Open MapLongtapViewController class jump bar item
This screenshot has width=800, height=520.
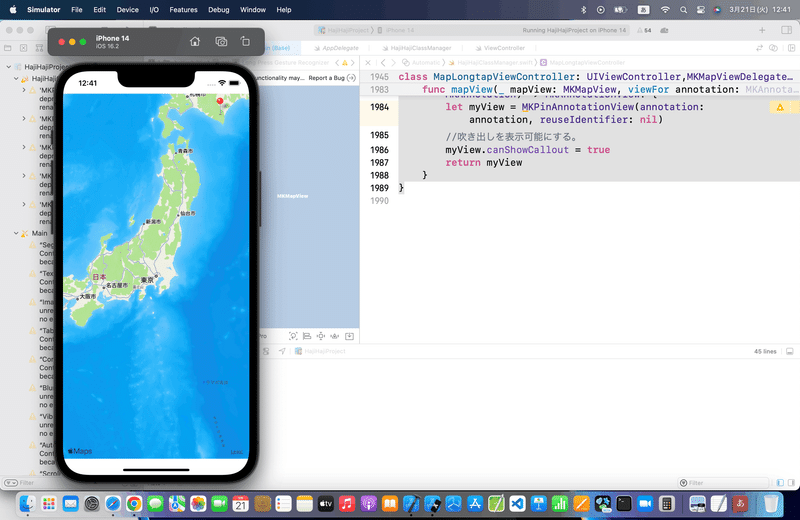tap(582, 63)
